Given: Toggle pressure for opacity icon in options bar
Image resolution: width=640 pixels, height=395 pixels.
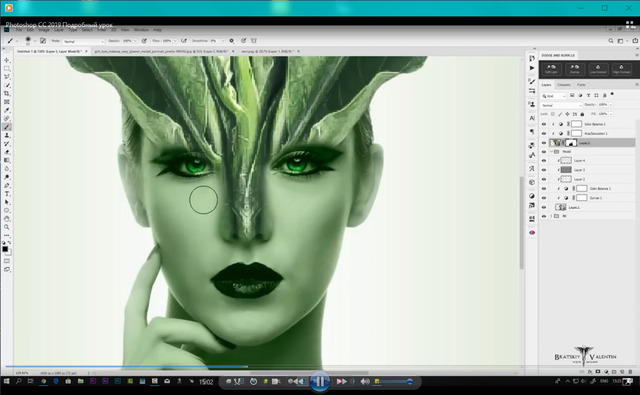Looking at the screenshot, I should point(144,41).
